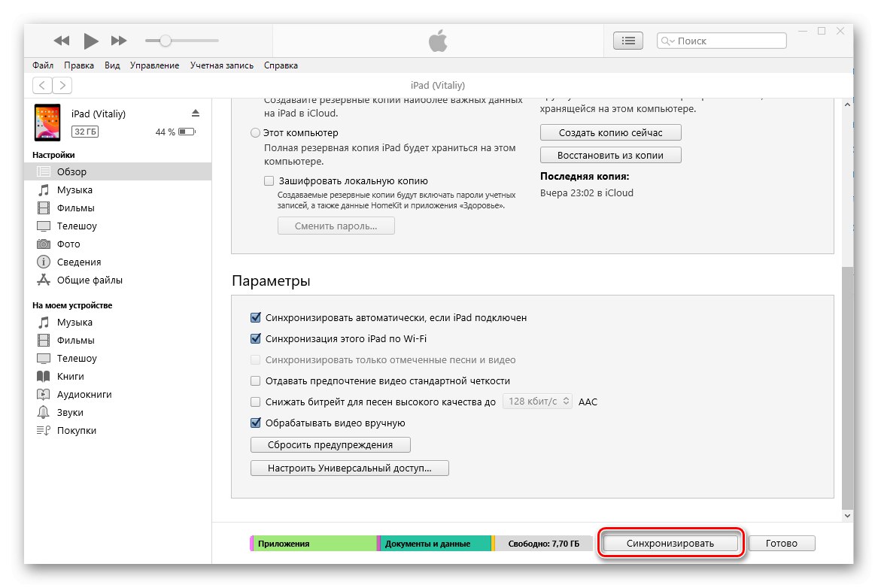Enable Зашифровать локальную копию checkbox

point(269,181)
